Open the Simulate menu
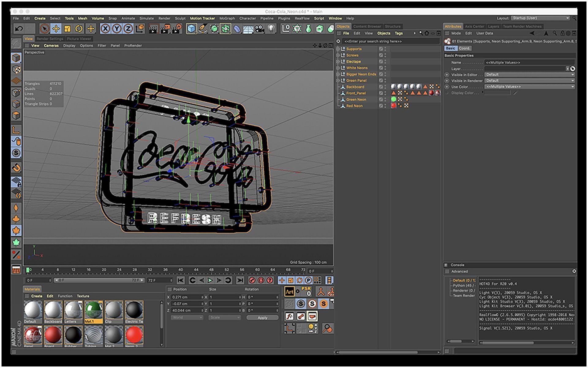This screenshot has height=368, width=588. click(x=147, y=18)
